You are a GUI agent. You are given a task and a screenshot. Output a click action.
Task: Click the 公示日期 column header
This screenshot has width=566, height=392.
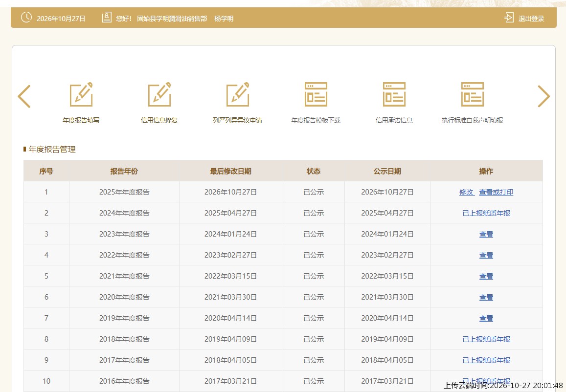[x=387, y=171]
